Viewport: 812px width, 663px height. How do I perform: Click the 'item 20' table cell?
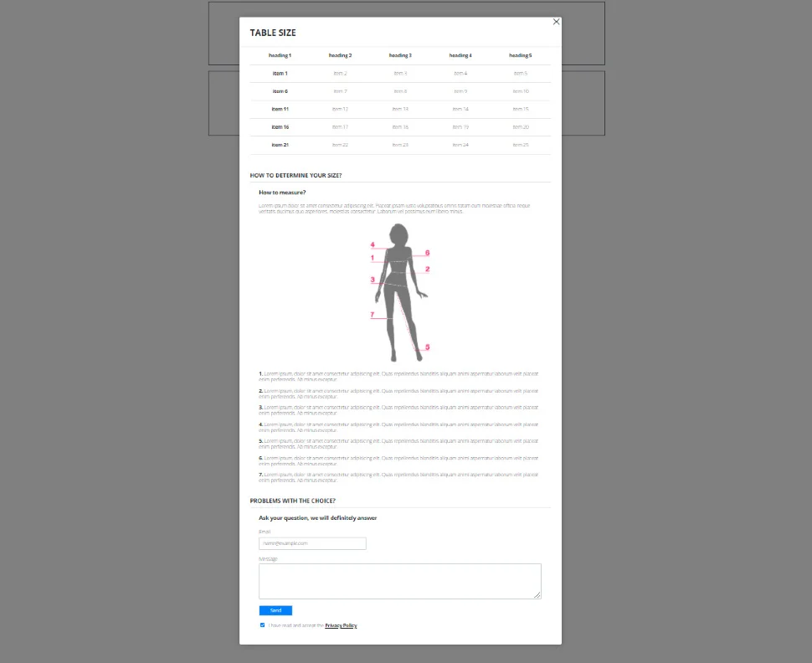[x=521, y=127]
